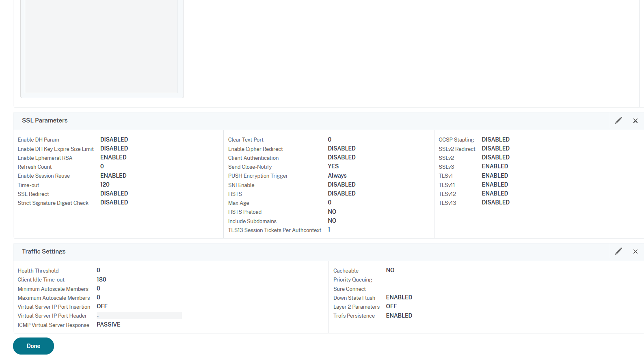This screenshot has width=644, height=359.
Task: Click the TLSv11 label
Action: click(447, 185)
